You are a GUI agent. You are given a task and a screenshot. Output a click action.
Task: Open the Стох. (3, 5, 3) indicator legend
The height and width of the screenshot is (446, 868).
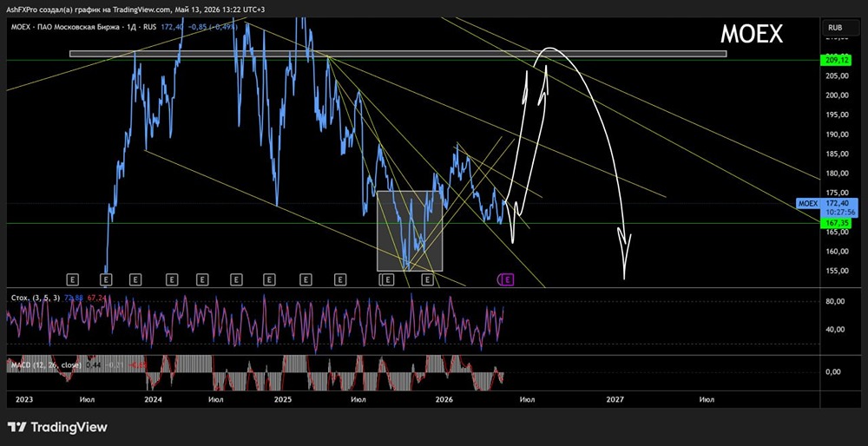[x=36, y=298]
